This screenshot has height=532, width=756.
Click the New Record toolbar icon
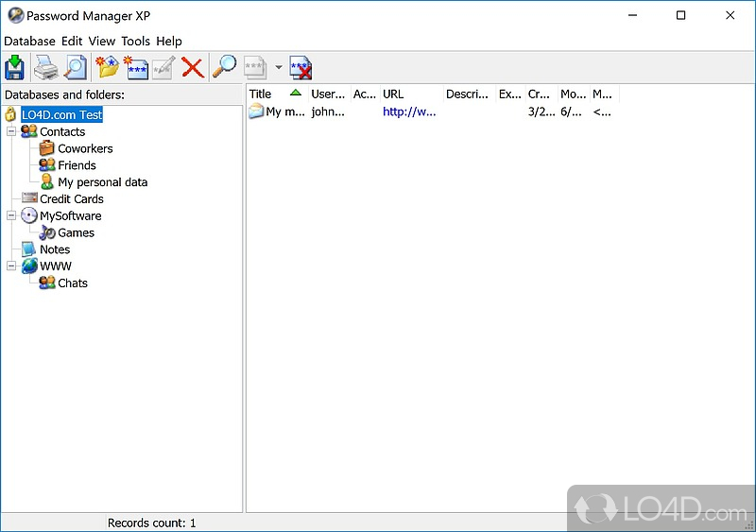135,68
